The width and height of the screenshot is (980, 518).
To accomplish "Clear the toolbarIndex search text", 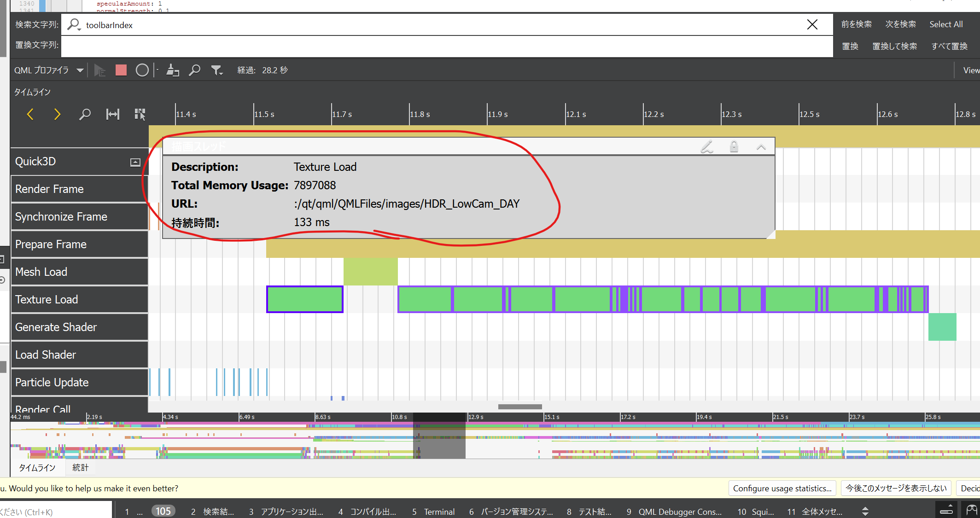I will tap(812, 24).
